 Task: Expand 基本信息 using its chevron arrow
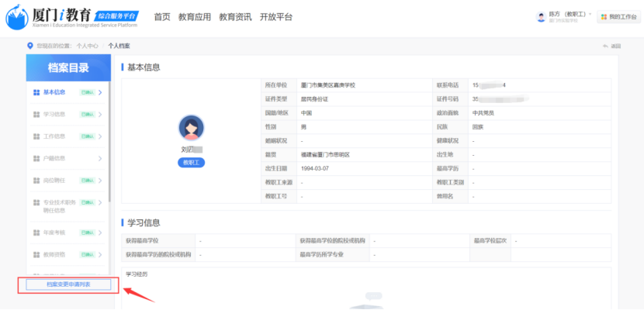[x=100, y=93]
